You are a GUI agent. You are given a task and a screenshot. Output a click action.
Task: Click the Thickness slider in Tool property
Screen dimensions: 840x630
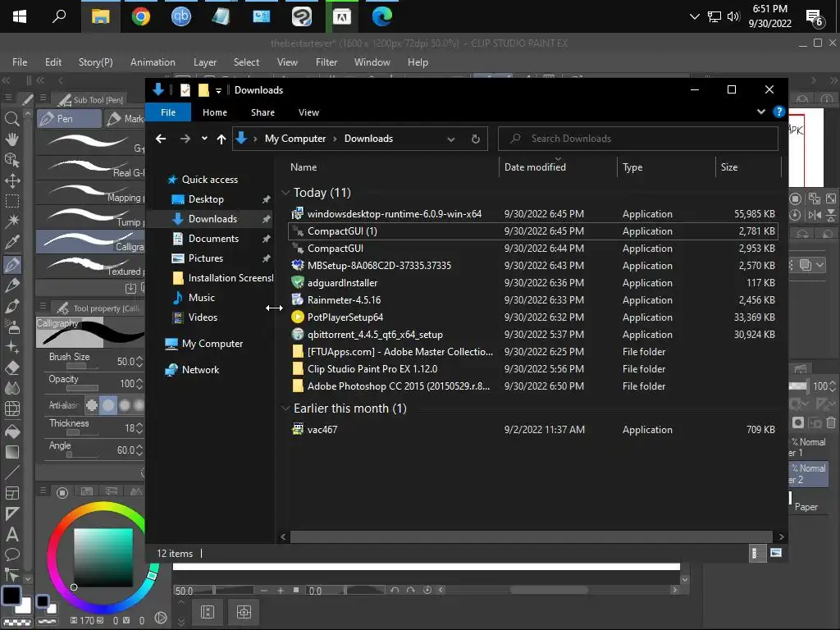(82, 432)
